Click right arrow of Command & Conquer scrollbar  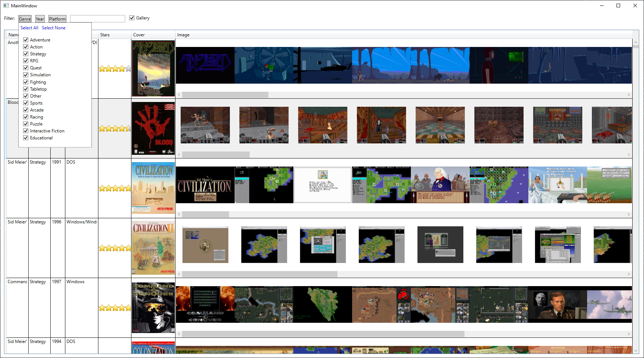629,334
